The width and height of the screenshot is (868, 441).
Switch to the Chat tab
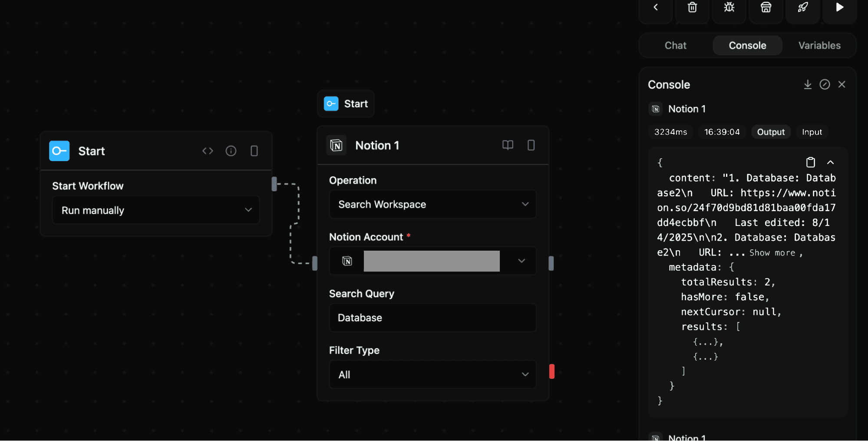click(675, 45)
